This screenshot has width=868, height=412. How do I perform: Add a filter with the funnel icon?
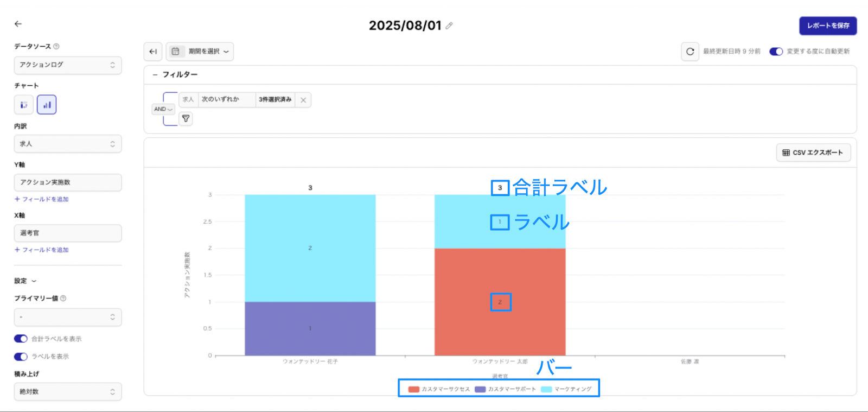(186, 118)
